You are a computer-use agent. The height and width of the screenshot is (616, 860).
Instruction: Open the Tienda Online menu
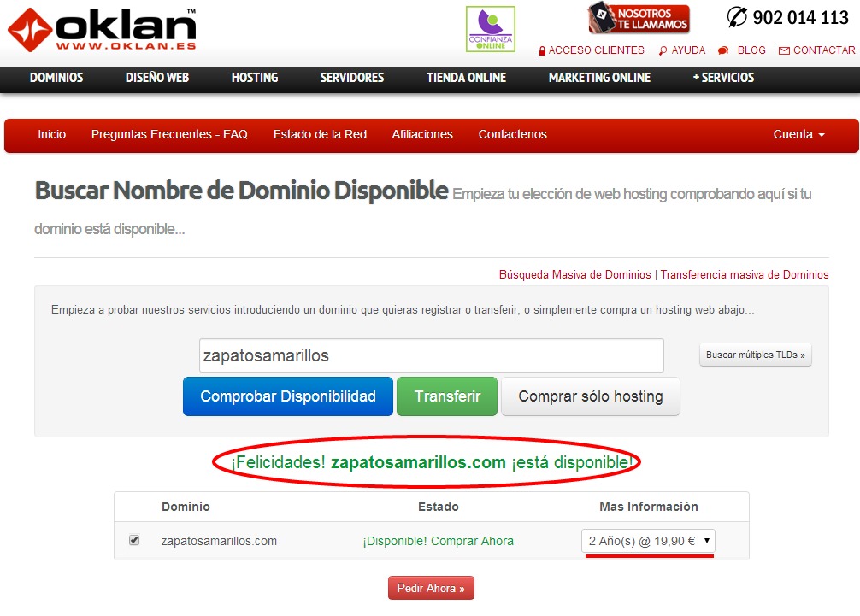(x=466, y=78)
